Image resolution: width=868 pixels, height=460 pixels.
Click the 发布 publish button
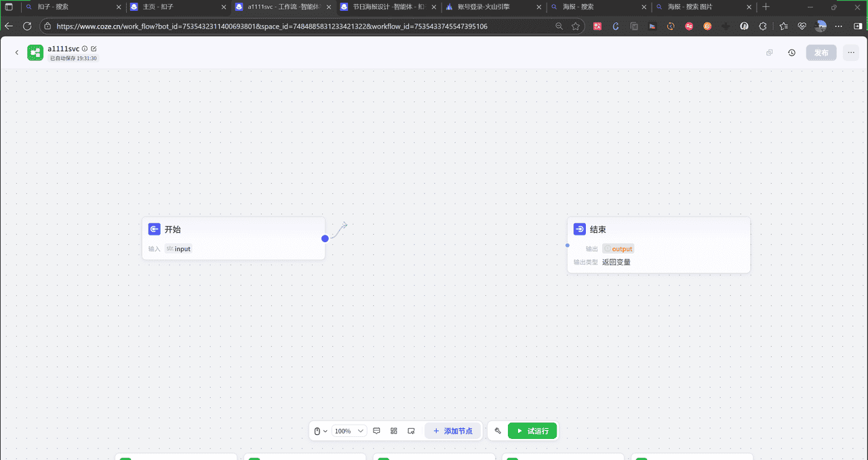click(821, 53)
